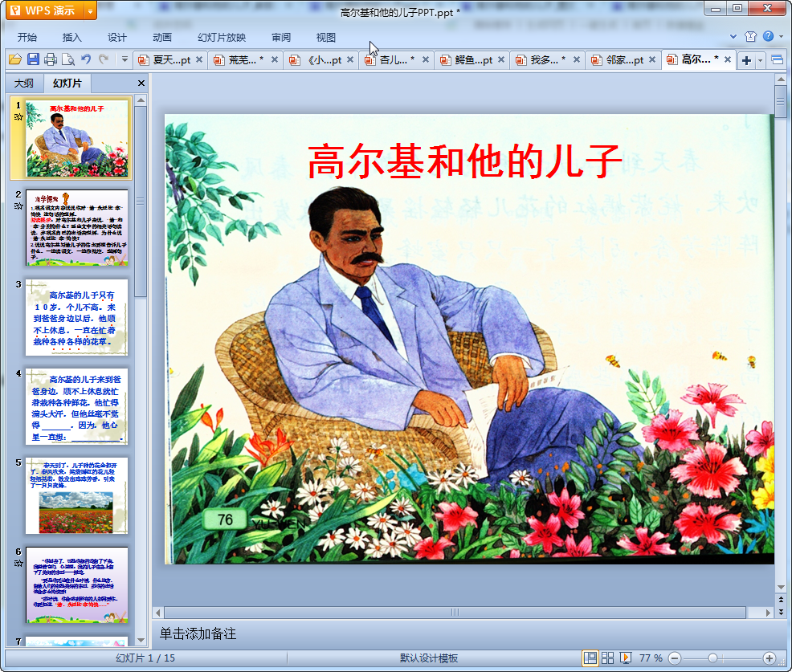The image size is (792, 672).
Task: Close the active 高尔... document tab
Action: point(728,59)
